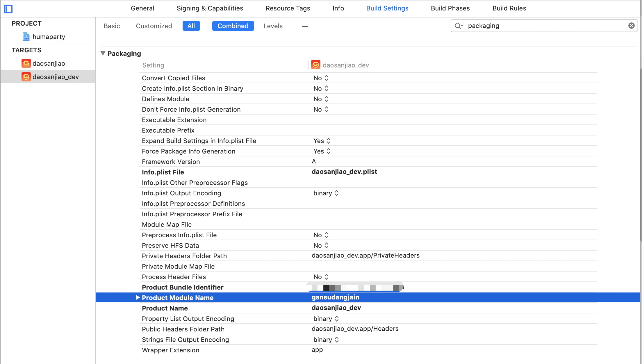Switch filter to Basic settings
Image resolution: width=642 pixels, height=364 pixels.
pyautogui.click(x=112, y=26)
